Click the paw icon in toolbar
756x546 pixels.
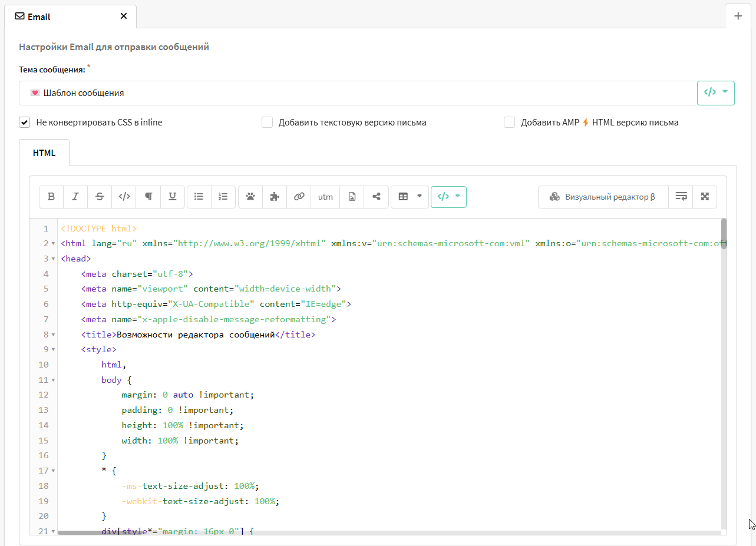pos(250,197)
